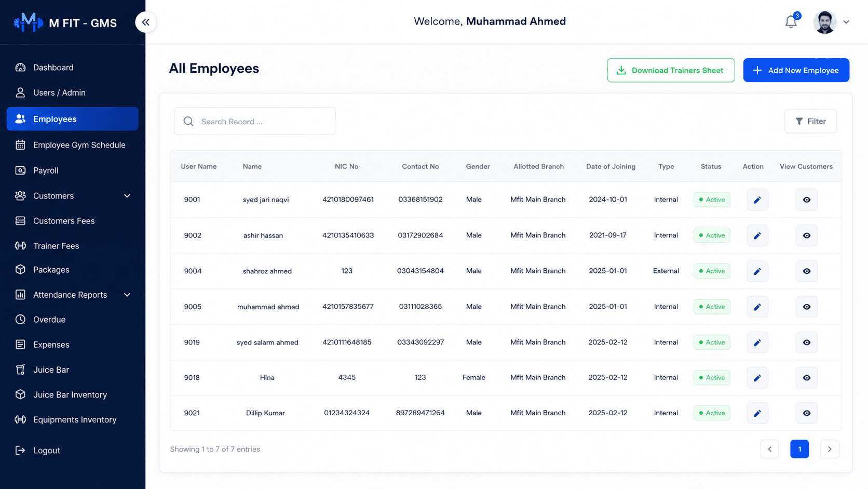The image size is (868, 489).
Task: Click the Attendance Reports chart icon
Action: [20, 295]
